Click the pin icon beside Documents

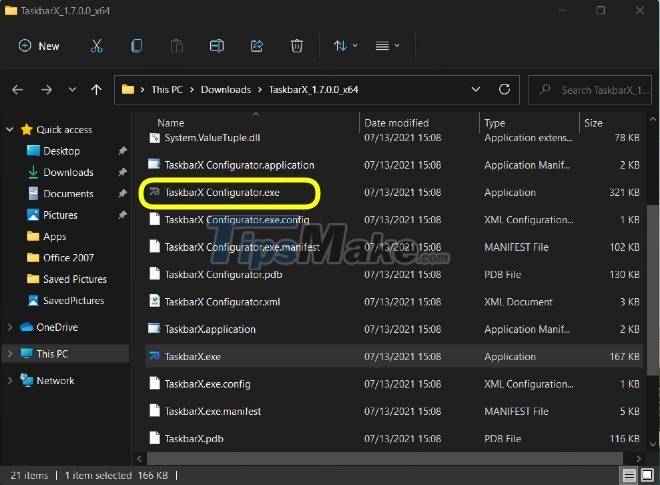tap(122, 194)
